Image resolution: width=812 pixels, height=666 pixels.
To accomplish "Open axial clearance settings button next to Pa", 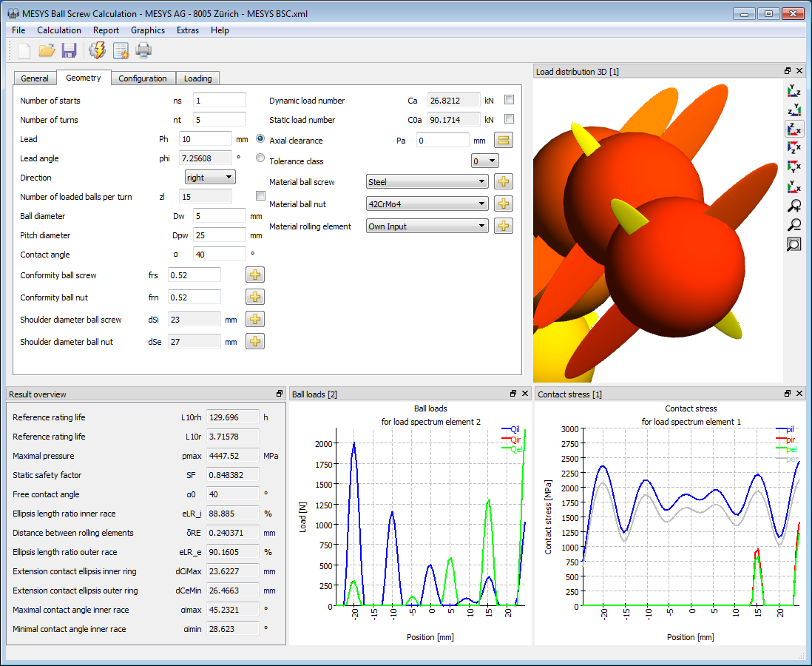I will [504, 141].
